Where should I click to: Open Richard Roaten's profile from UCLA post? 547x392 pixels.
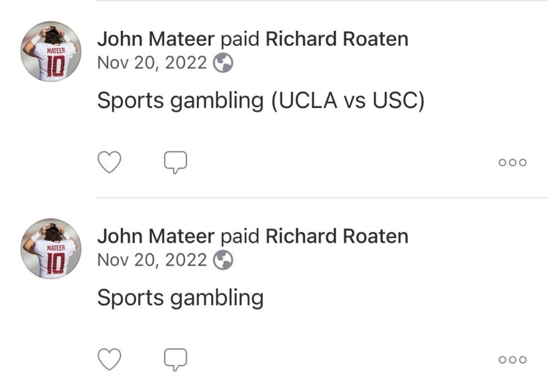click(337, 39)
